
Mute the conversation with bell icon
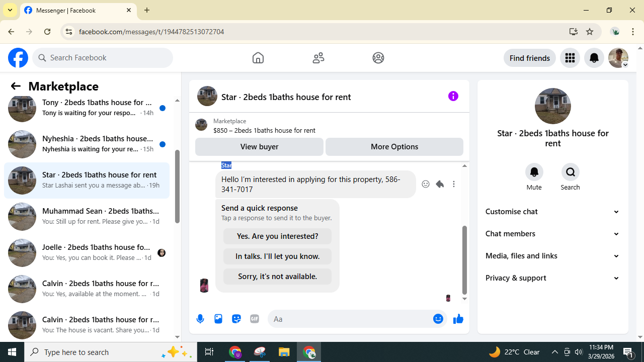(x=534, y=172)
